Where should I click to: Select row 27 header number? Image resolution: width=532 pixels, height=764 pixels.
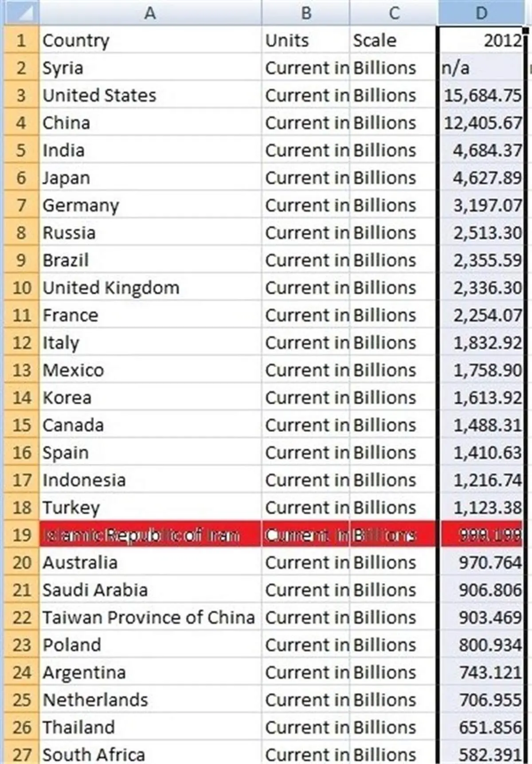(22, 754)
